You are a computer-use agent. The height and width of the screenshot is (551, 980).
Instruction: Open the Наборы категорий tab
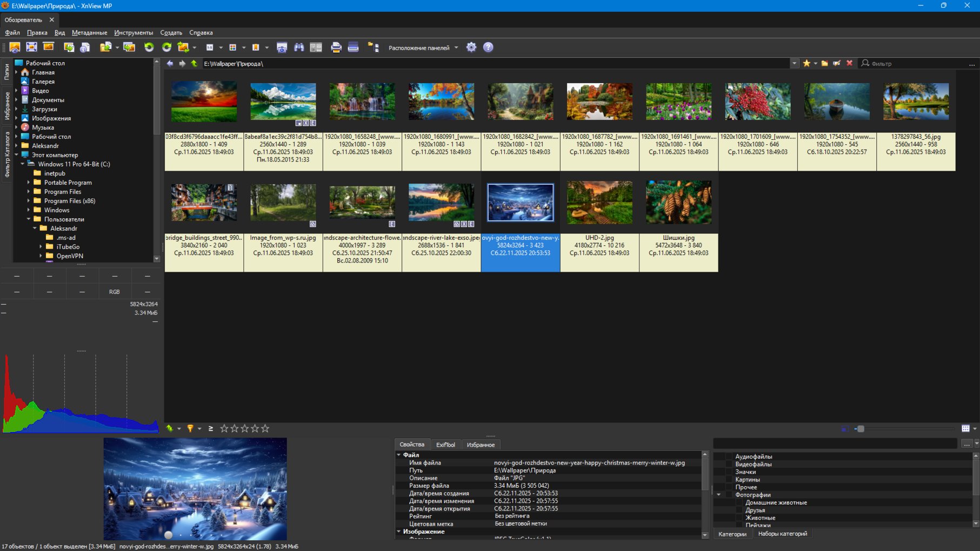pos(782,534)
